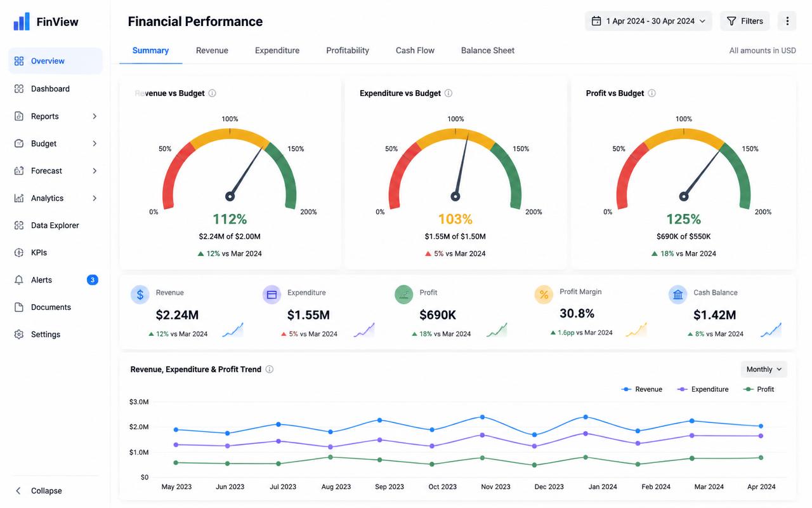
Task: Click the 30.8% Profit Margin value
Action: (x=577, y=314)
